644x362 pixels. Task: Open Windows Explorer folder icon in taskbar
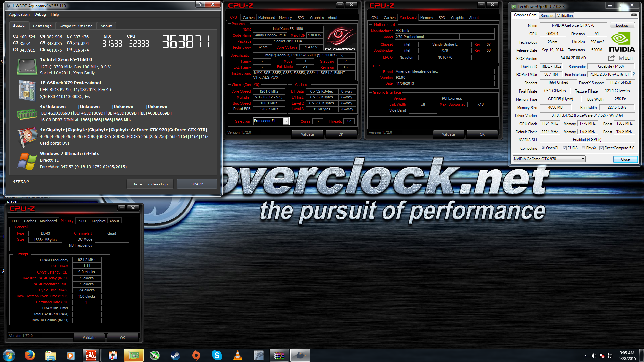tap(50, 355)
